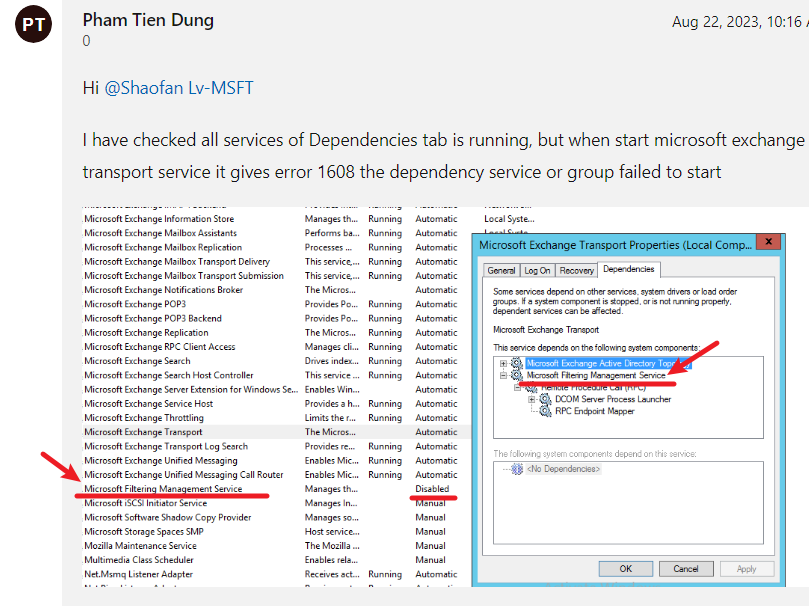Select the Microsoft Exchange Search service
This screenshot has height=606, width=809.
point(137,361)
